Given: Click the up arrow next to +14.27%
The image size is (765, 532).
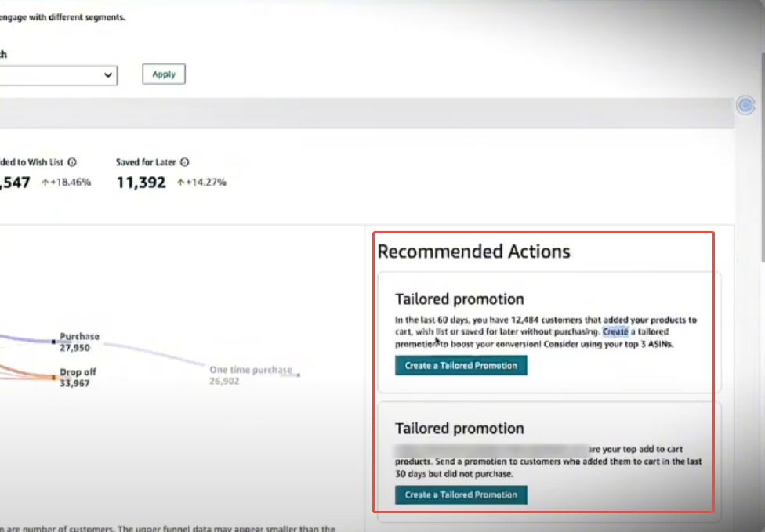Looking at the screenshot, I should (180, 183).
